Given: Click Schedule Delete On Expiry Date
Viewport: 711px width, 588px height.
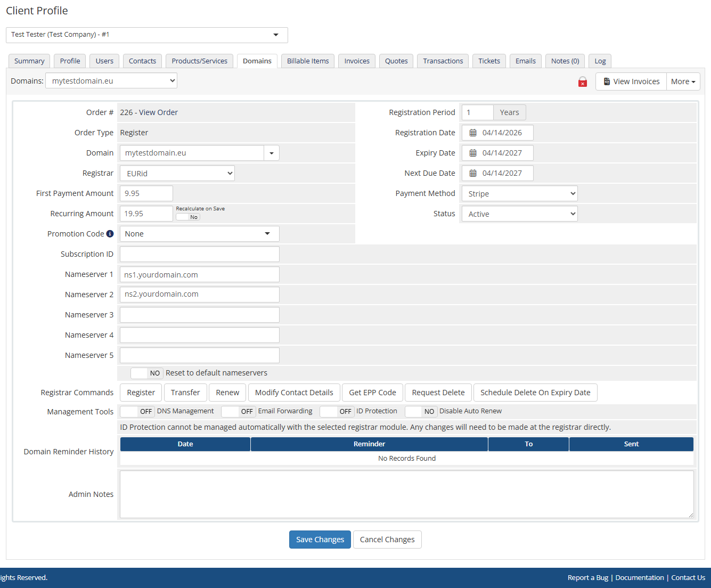Looking at the screenshot, I should pyautogui.click(x=535, y=393).
